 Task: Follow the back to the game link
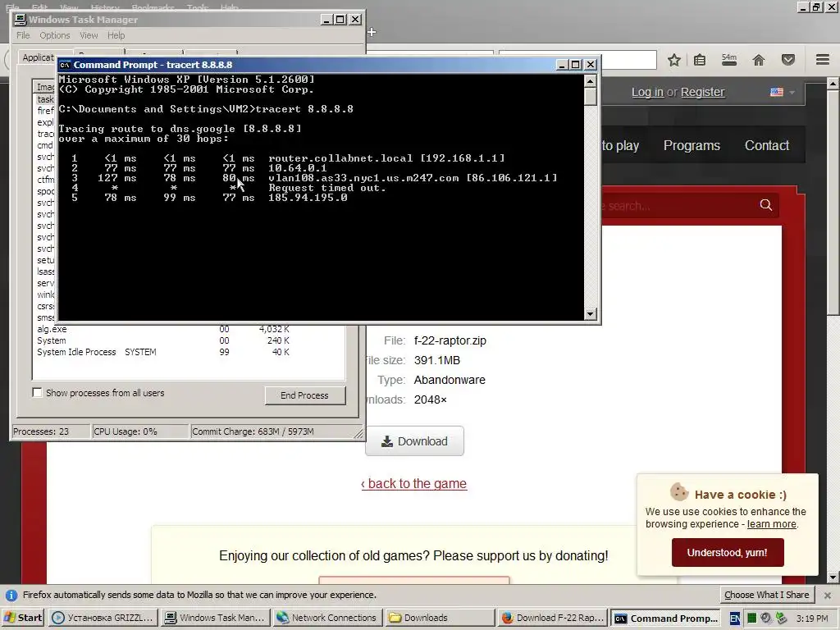(x=414, y=484)
